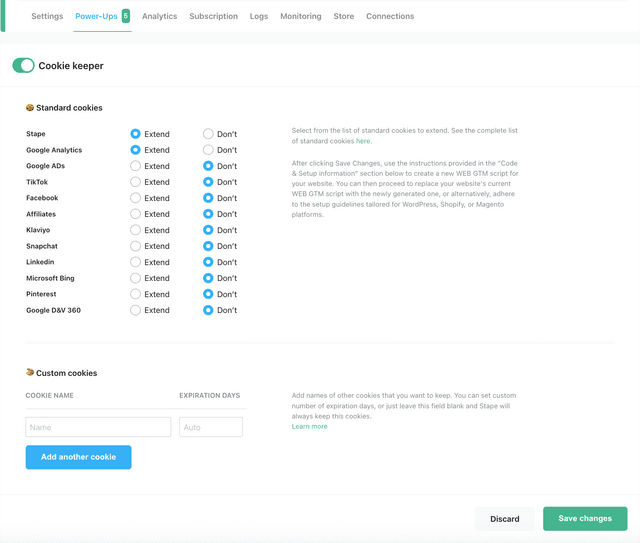Choose Extend for Google D&V 360
This screenshot has height=543, width=640.
pos(135,310)
